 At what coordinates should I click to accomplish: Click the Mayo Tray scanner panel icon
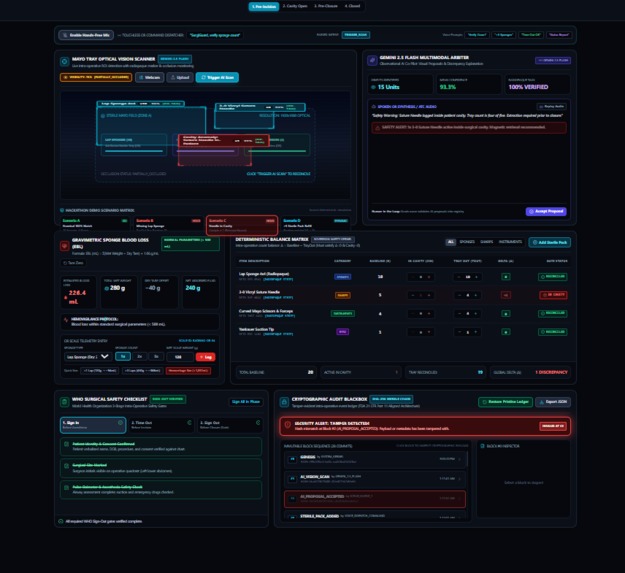pyautogui.click(x=64, y=61)
